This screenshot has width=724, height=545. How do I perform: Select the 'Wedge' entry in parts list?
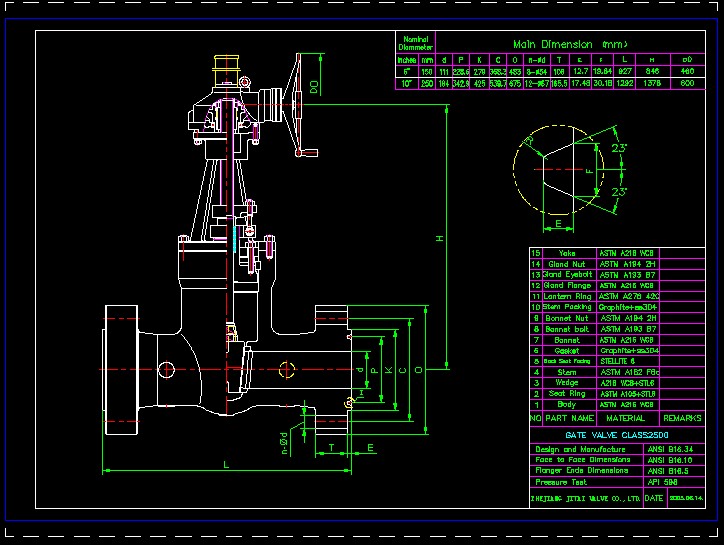coord(568,382)
